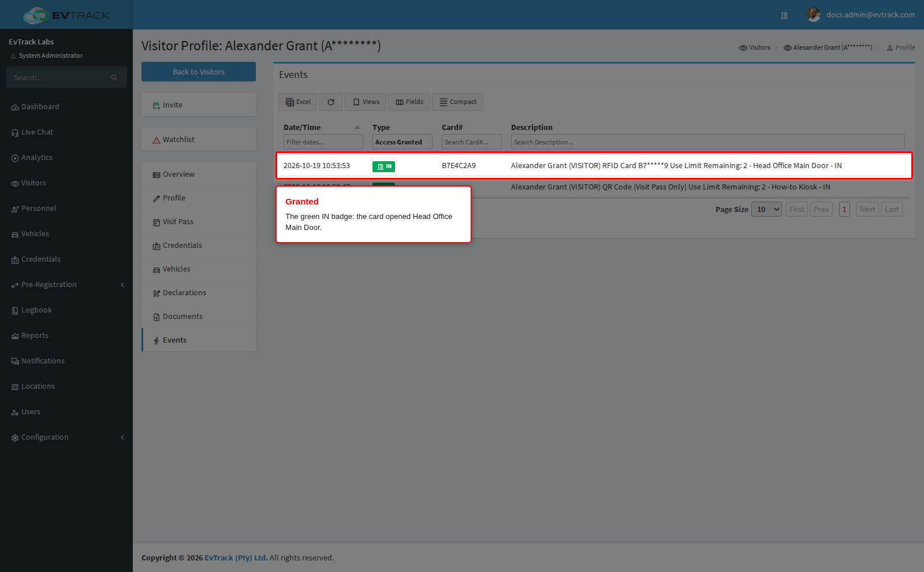Click the Invite button
This screenshot has height=572, width=924.
click(x=199, y=105)
